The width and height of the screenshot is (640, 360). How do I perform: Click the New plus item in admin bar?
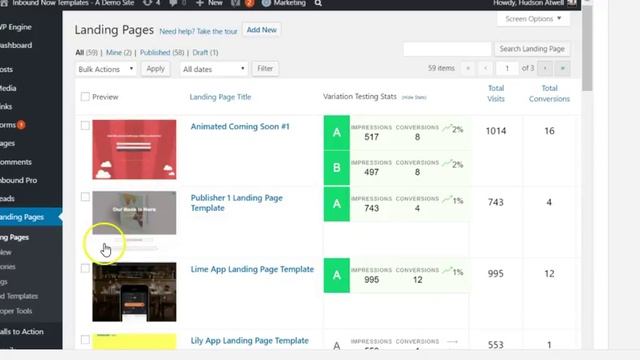[x=209, y=3]
